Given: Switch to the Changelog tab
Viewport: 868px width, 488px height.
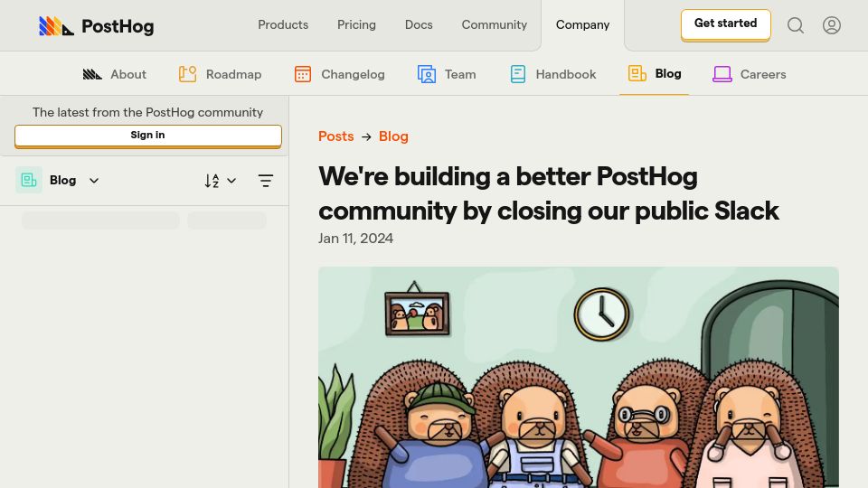Looking at the screenshot, I should tap(339, 74).
